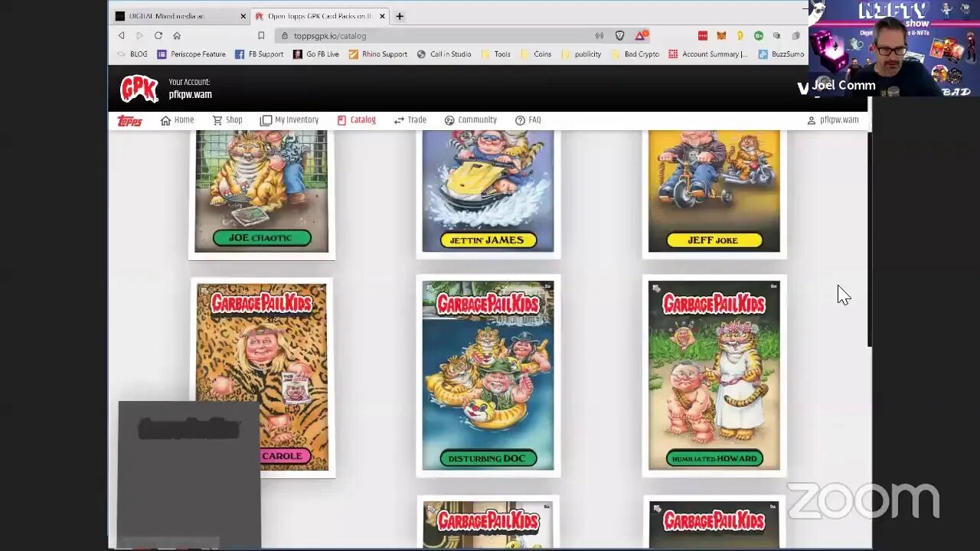The image size is (980, 551).
Task: Open the Humiliated Howard card
Action: [x=714, y=376]
